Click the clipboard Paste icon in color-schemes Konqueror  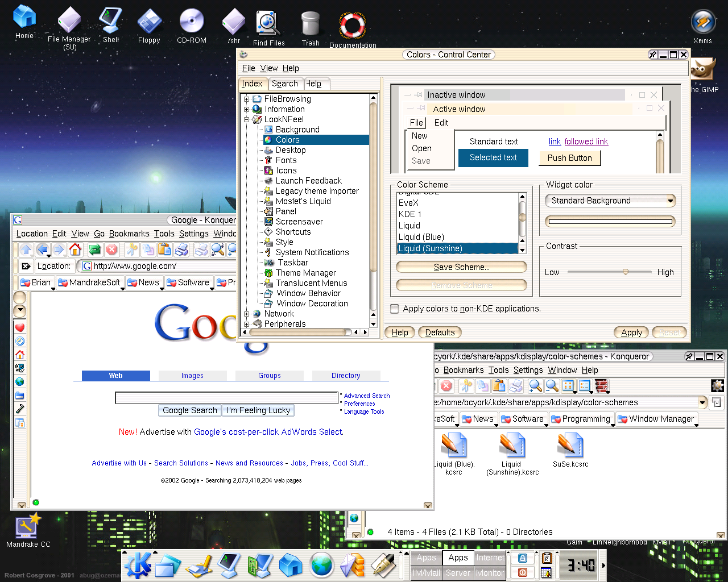[x=499, y=386]
